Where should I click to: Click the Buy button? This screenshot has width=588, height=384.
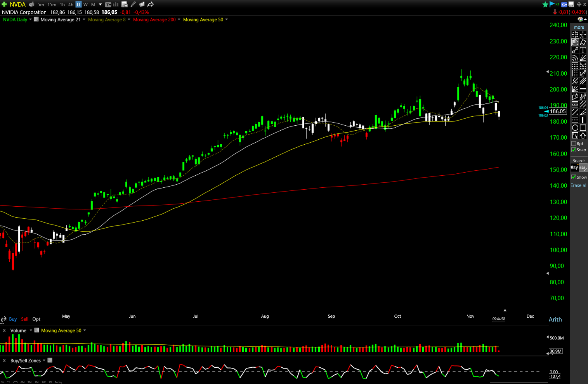pyautogui.click(x=13, y=319)
